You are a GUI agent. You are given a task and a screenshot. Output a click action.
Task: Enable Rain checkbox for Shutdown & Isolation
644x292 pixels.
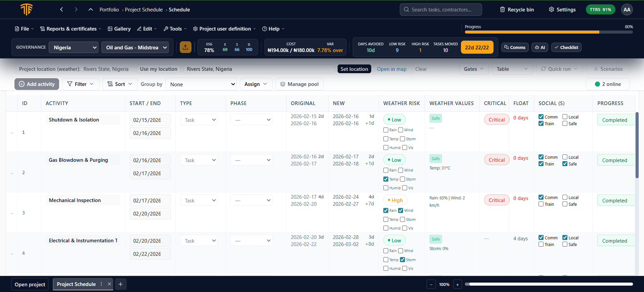(386, 130)
